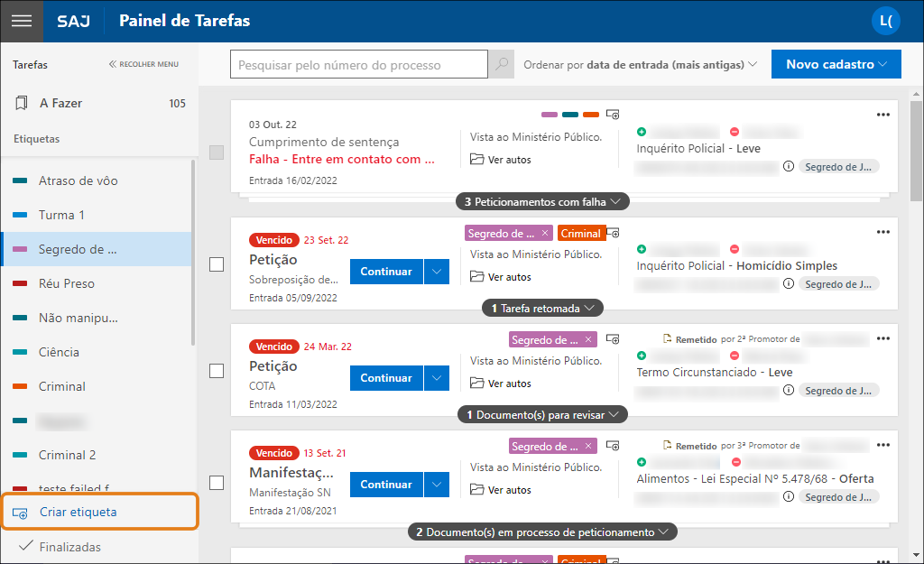Check the box for 23 Set. 22 Petição
The height and width of the screenshot is (564, 924).
coord(217,264)
